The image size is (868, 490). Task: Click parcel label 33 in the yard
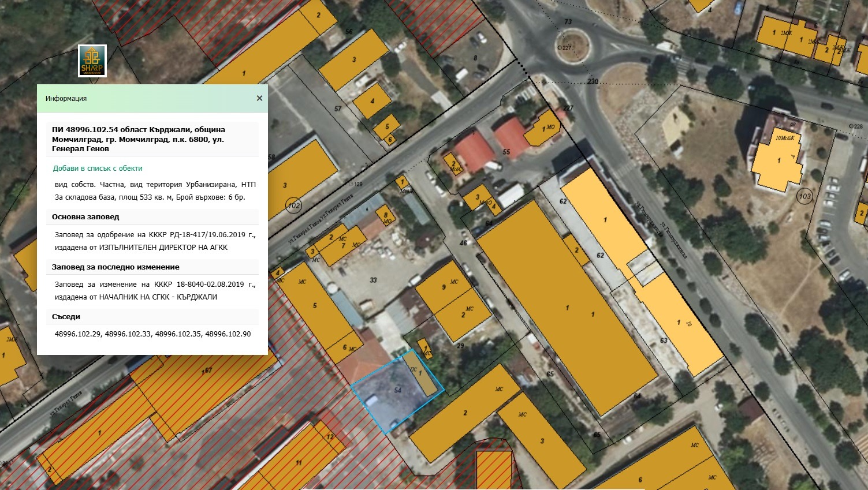pyautogui.click(x=373, y=280)
